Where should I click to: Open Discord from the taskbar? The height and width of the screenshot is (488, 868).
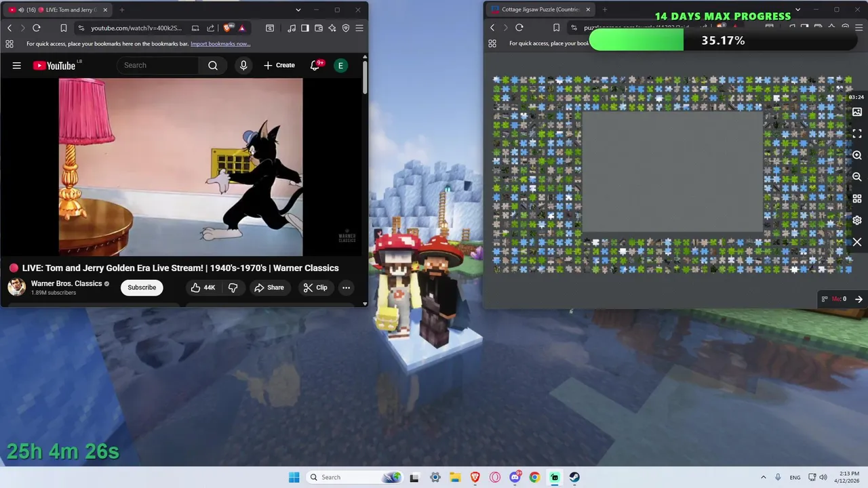click(515, 477)
